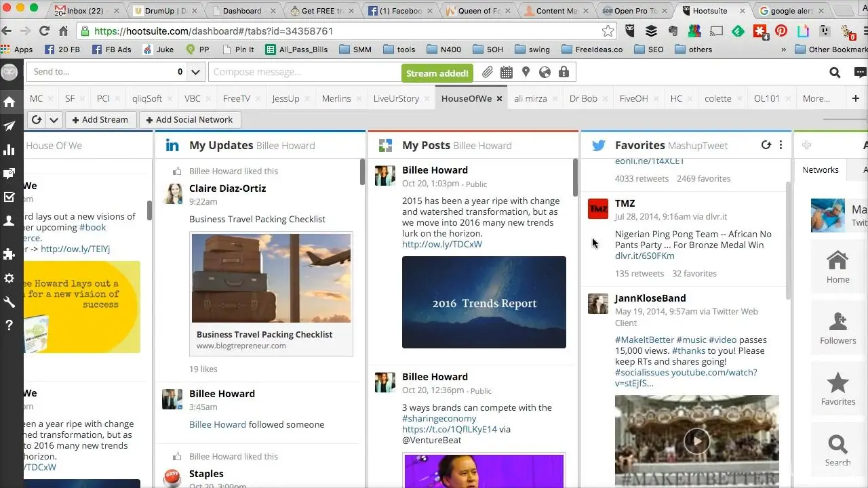Click the Pinterest extension icon

click(x=781, y=31)
